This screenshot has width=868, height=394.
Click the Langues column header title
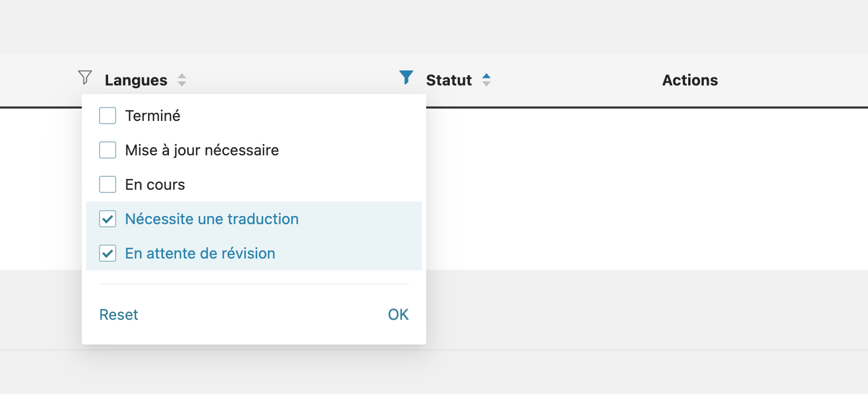[136, 80]
